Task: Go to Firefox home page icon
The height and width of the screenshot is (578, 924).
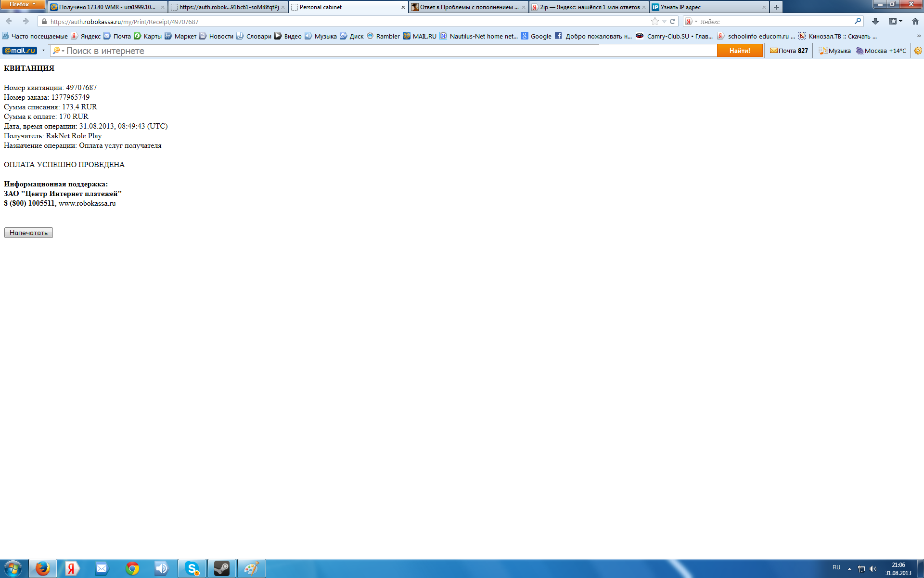Action: (x=915, y=21)
